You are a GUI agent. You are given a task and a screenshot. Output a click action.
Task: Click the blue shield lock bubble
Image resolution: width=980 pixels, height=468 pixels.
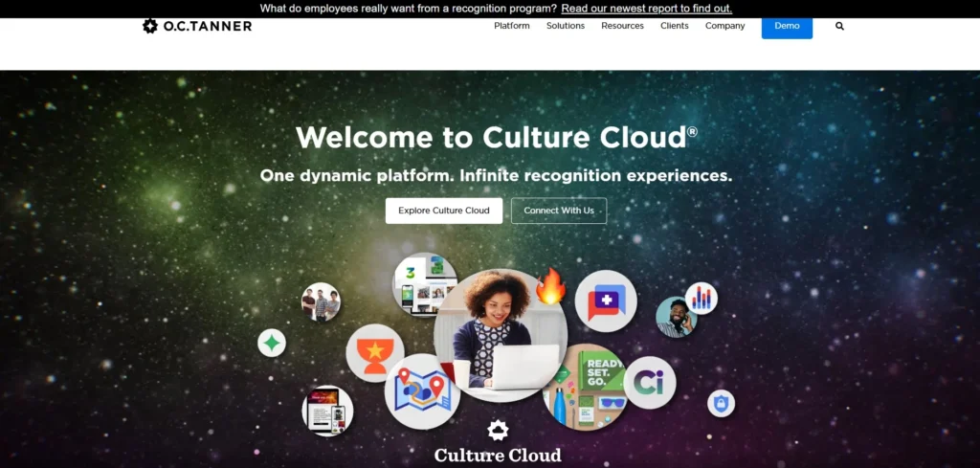[x=721, y=404]
